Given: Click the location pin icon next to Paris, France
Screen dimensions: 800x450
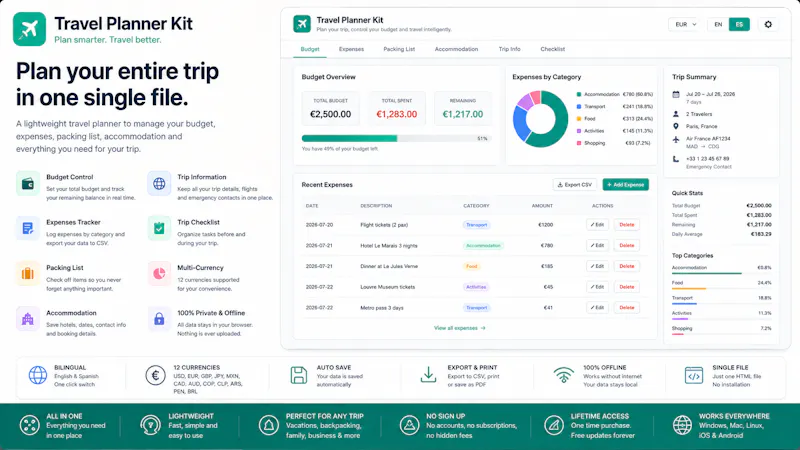Looking at the screenshot, I should pos(676,126).
